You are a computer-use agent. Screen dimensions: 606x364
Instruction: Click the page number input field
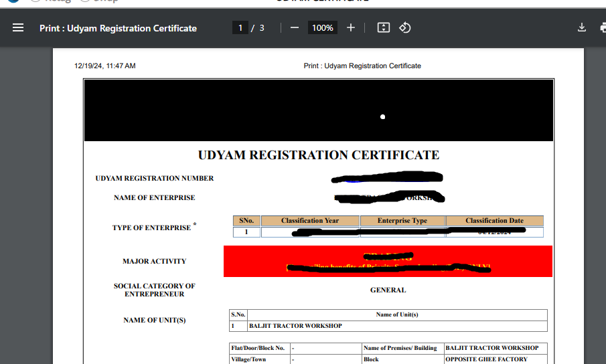pyautogui.click(x=240, y=27)
